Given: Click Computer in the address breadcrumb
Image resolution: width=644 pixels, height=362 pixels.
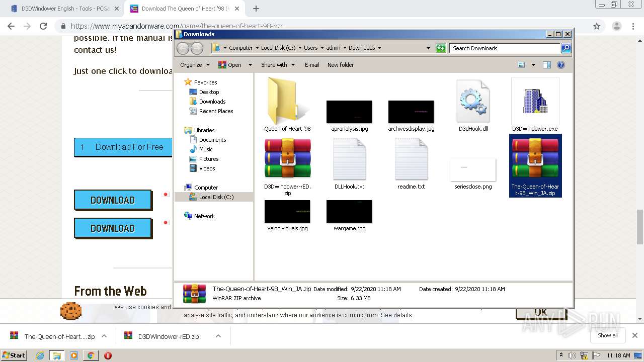Looking at the screenshot, I should point(241,48).
